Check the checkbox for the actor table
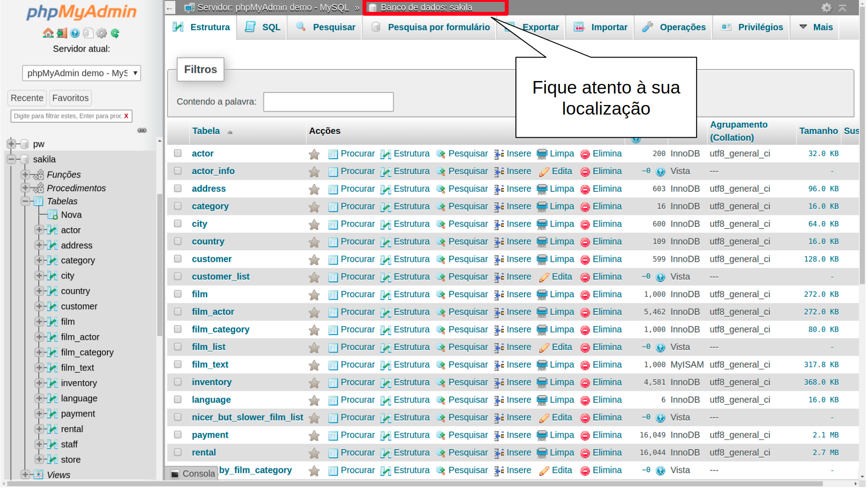Image resolution: width=868 pixels, height=489 pixels. 178,153
